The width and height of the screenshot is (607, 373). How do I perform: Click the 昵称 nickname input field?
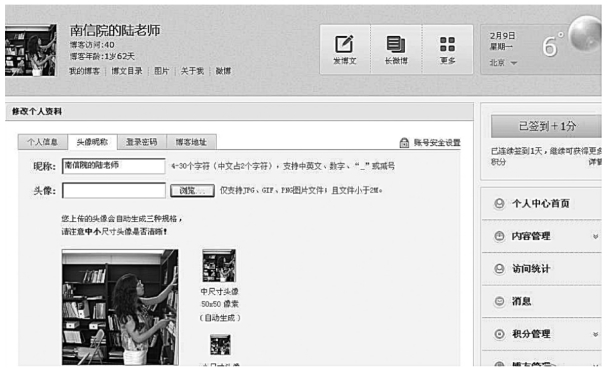[x=113, y=166]
